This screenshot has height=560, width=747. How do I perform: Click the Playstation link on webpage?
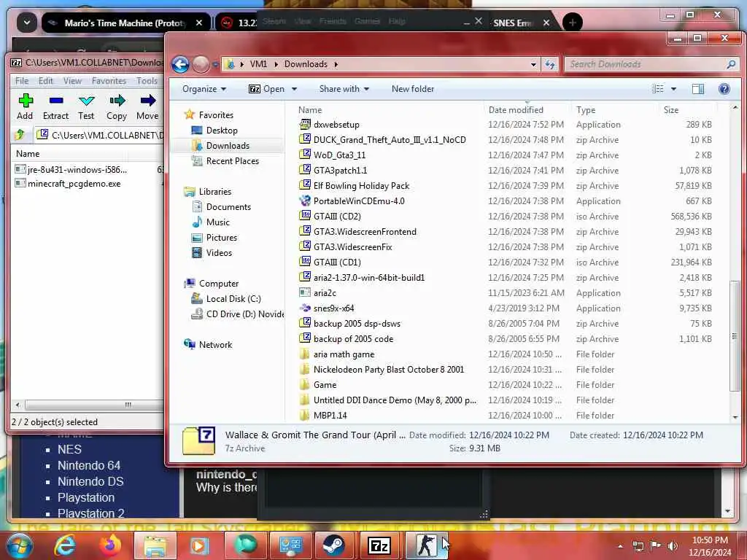[x=86, y=497]
